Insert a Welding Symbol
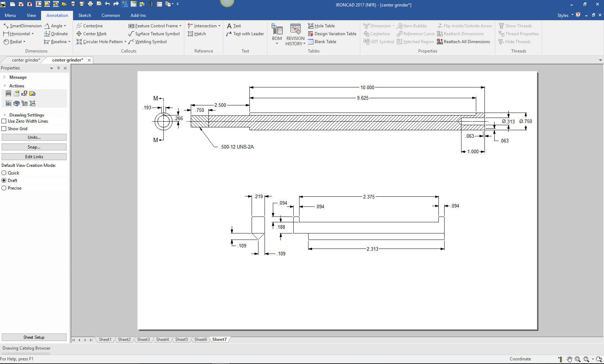Image resolution: width=604 pixels, height=364 pixels. [148, 42]
